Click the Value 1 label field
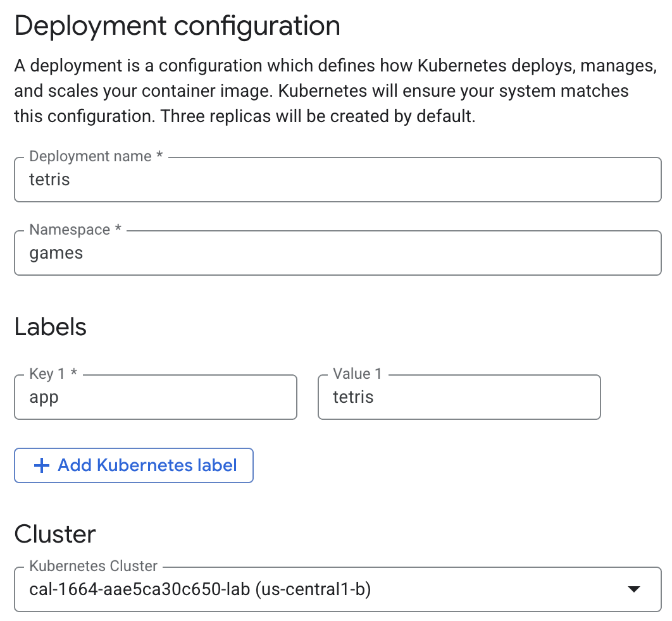The width and height of the screenshot is (672, 621). tap(459, 398)
